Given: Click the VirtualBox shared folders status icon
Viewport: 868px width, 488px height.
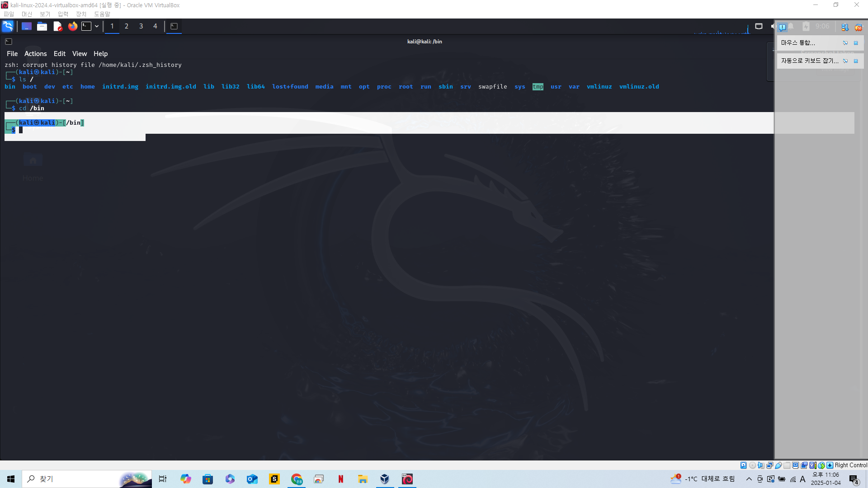Looking at the screenshot, I should 787,465.
